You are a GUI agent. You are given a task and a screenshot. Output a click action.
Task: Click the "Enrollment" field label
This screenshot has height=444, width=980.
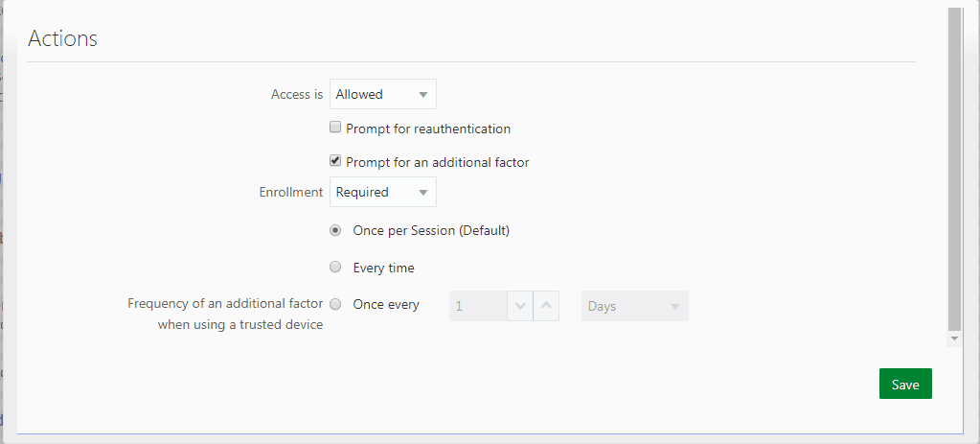coord(291,192)
